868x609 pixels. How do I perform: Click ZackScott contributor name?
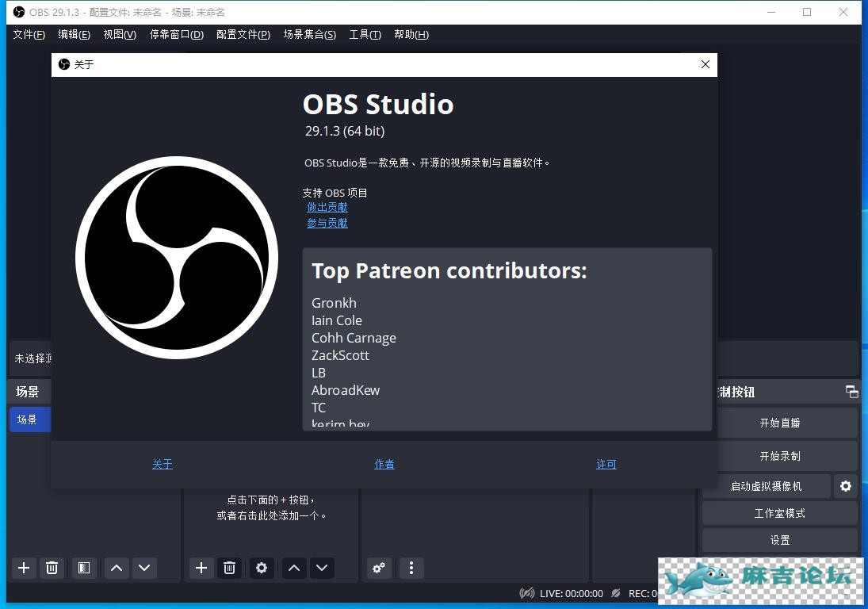pyautogui.click(x=340, y=355)
